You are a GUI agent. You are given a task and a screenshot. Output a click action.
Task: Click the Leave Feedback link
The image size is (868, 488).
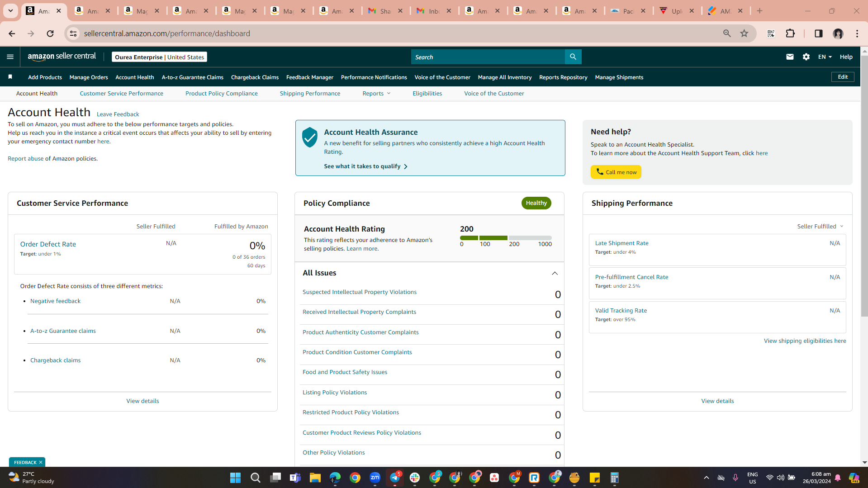[x=118, y=114]
